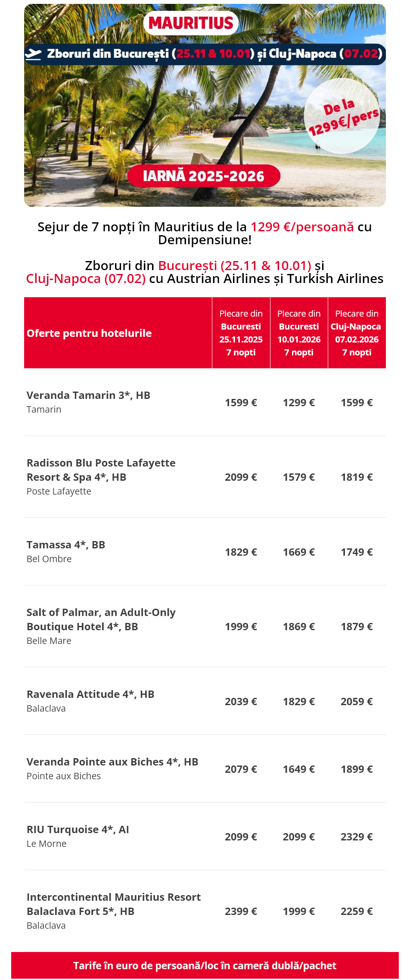Screen dimensions: 410x980
Task: Click the Bucuresti 25.11.2025 departure column header
Action: [241, 333]
